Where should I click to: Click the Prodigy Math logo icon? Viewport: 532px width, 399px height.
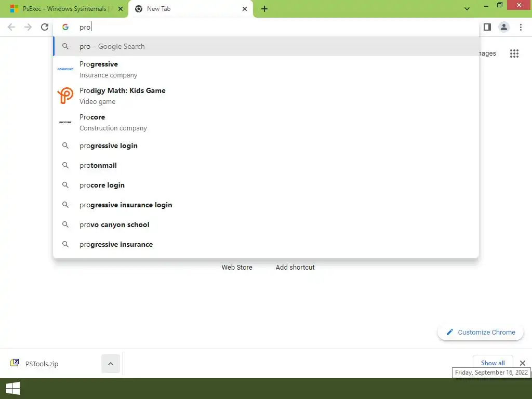point(65,96)
